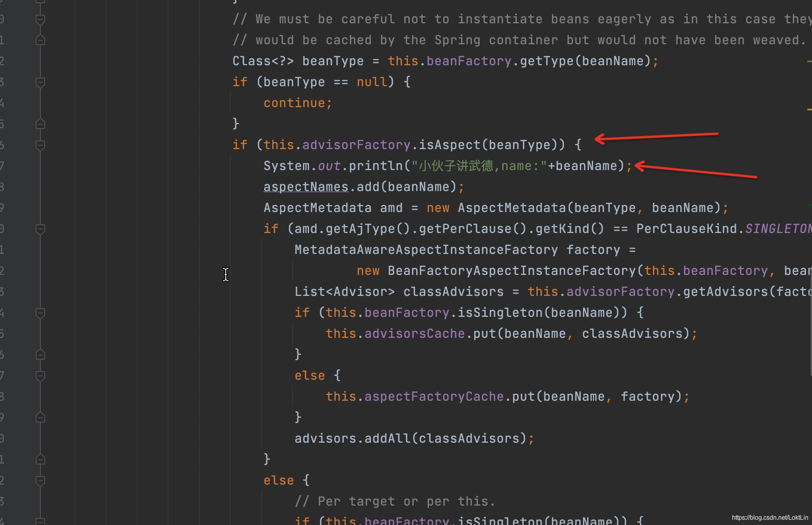Screen dimensions: 812x525
Task: Collapse the isAspect(beanType) if block
Action: (40, 145)
